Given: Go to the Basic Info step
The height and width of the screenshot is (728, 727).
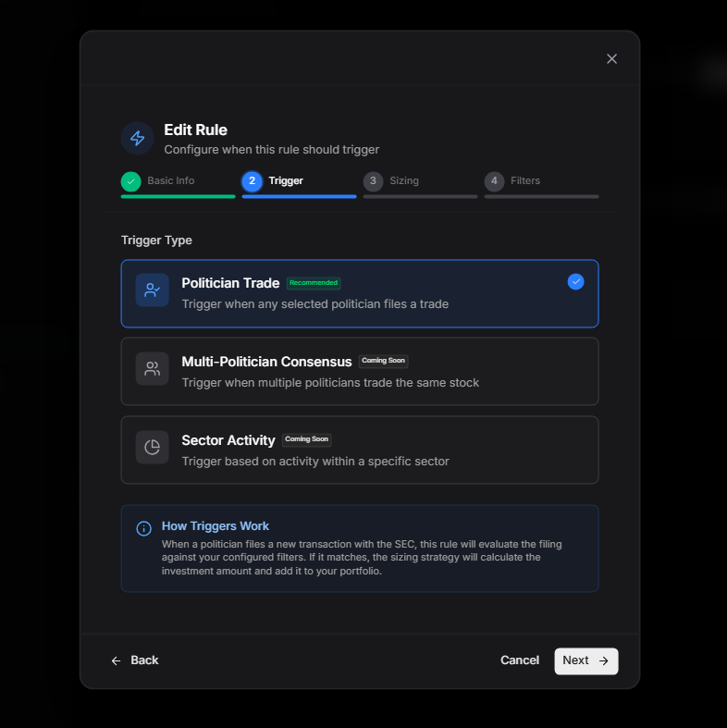Looking at the screenshot, I should pos(170,181).
